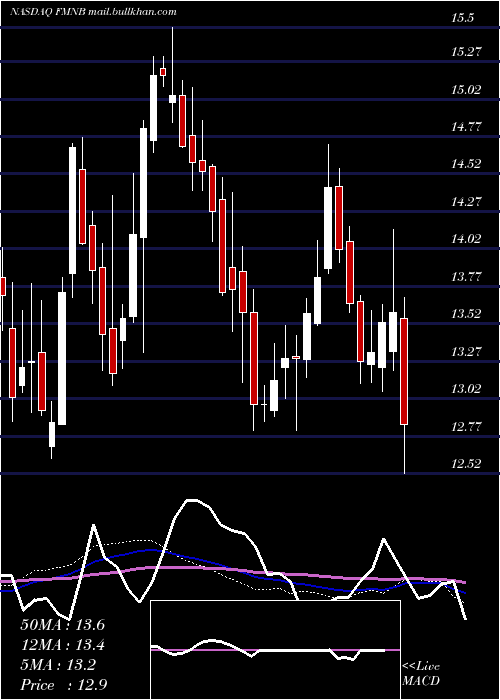
Task: Click the 12MA : 13.4 value
Action: [x=62, y=645]
